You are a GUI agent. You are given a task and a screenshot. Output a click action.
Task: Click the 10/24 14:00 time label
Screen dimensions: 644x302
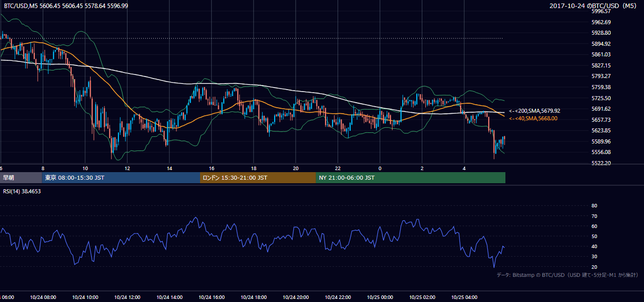pyautogui.click(x=169, y=297)
